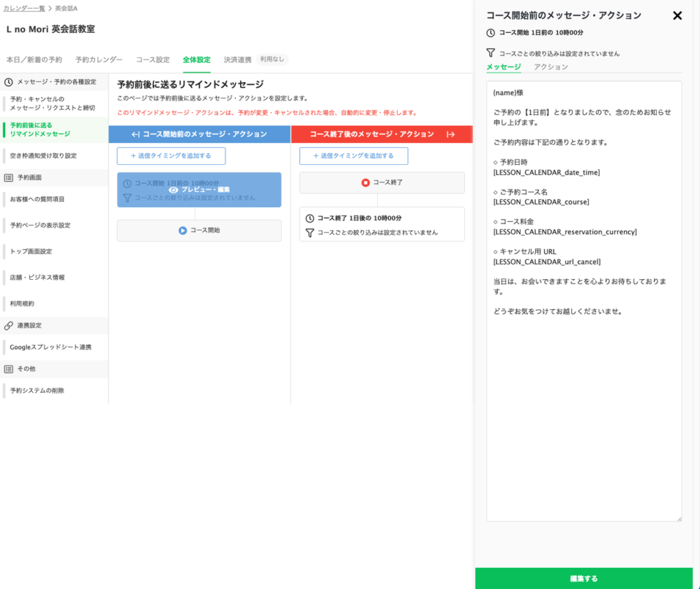
Task: Click the blue play icon at コース開始
Action: coord(183,231)
